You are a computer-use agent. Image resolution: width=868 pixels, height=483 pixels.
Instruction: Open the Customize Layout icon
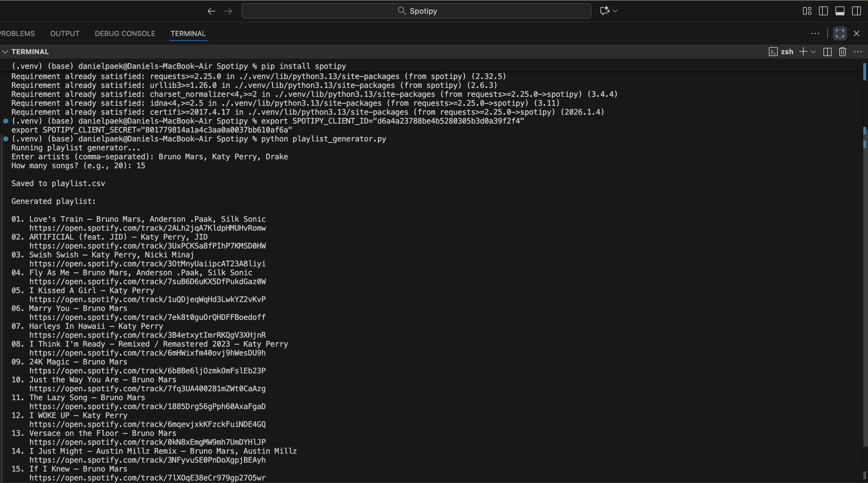click(807, 11)
